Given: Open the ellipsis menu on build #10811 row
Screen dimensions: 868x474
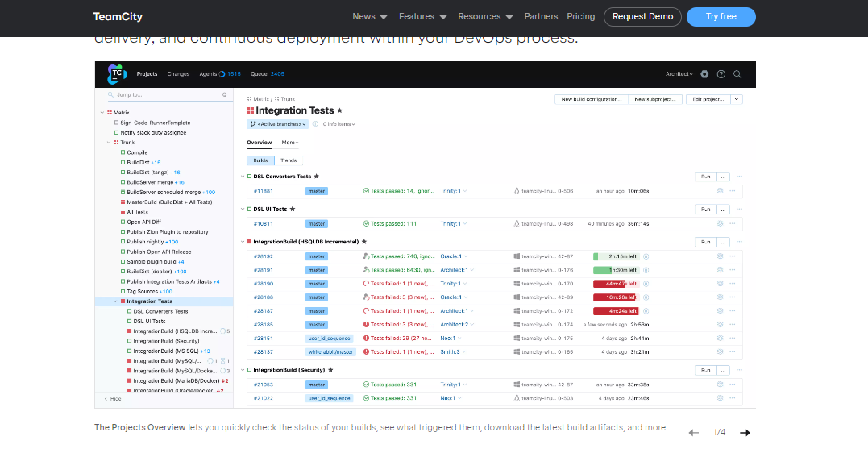Looking at the screenshot, I should (x=733, y=224).
